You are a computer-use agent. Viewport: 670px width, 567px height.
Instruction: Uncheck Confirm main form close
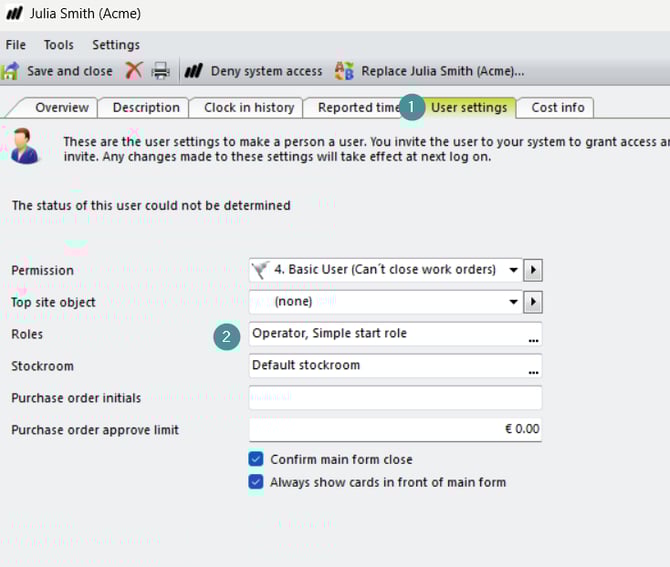click(256, 459)
